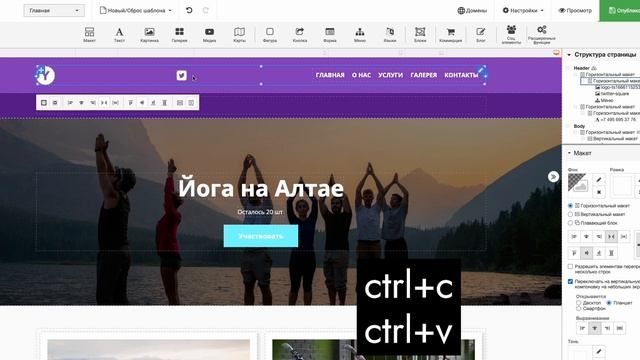This screenshot has width=640, height=360.
Task: Select the Горизонтальный макет radio option
Action: [571, 206]
